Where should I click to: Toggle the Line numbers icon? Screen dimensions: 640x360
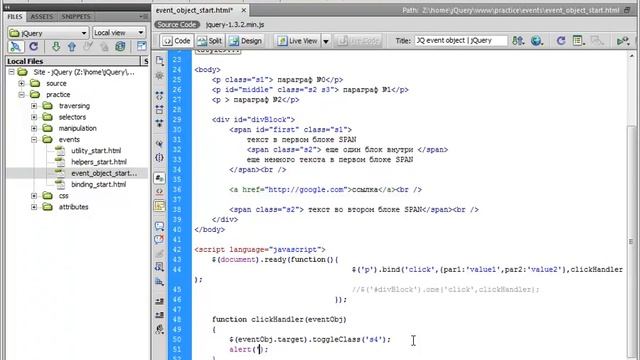coord(160,178)
